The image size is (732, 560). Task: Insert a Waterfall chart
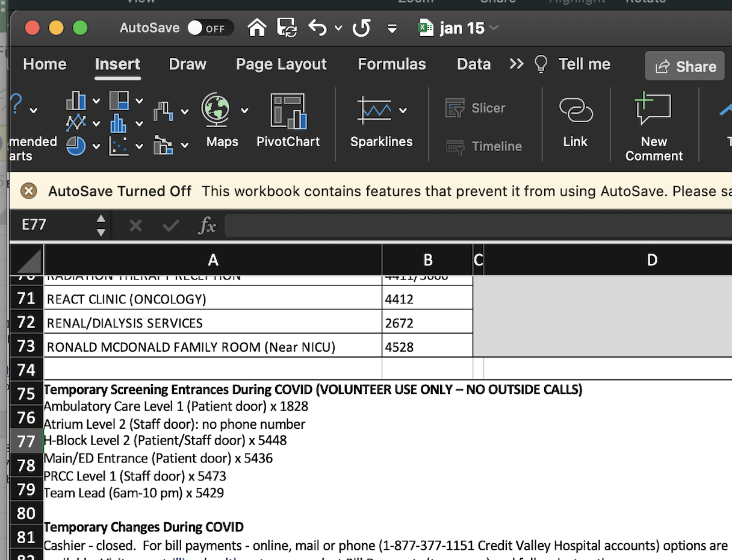(x=163, y=111)
